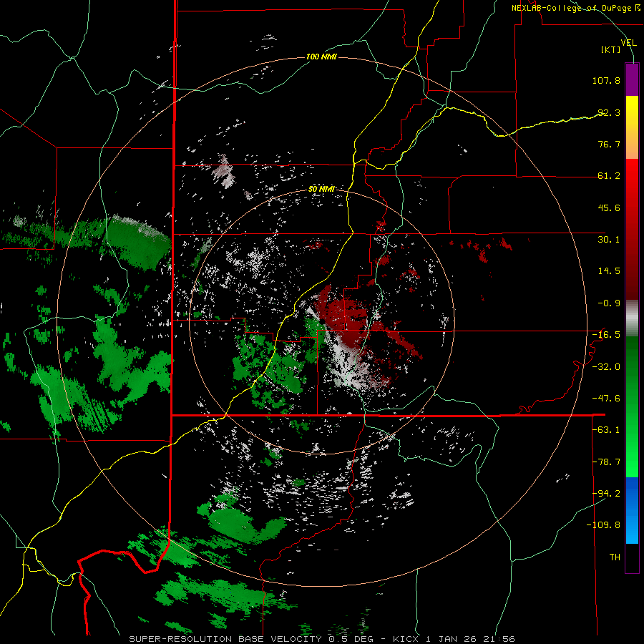Screen dimensions: 644x644
Task: Click the -63.1 velocity scale value
Action: coord(606,430)
